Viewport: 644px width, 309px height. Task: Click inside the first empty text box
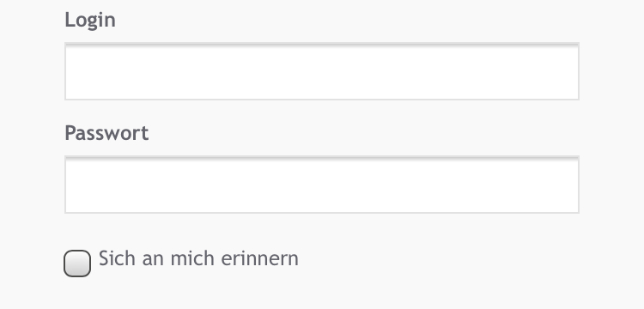click(x=322, y=71)
